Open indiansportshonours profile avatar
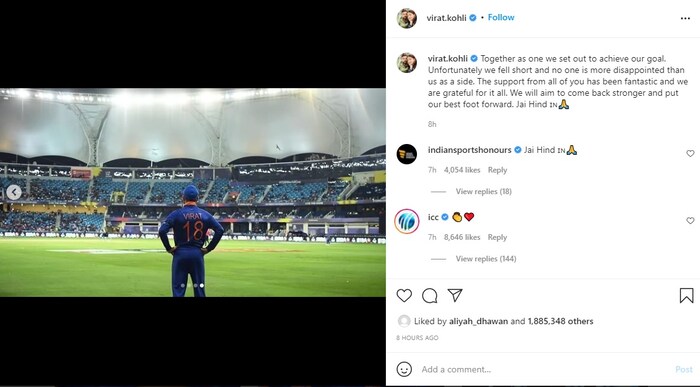Image resolution: width=700 pixels, height=387 pixels. pos(407,154)
